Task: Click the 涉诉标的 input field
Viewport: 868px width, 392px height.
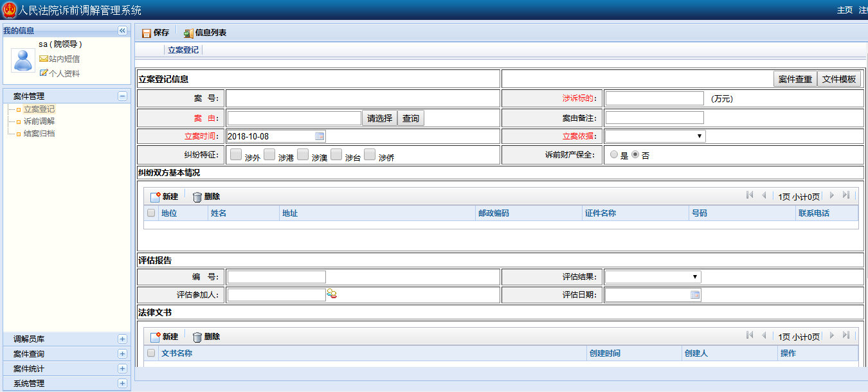Action: click(x=655, y=98)
